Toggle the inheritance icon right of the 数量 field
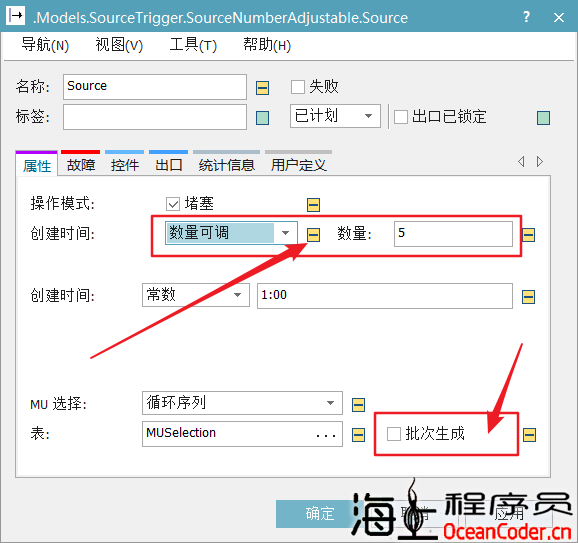This screenshot has height=543, width=578. coord(528,234)
